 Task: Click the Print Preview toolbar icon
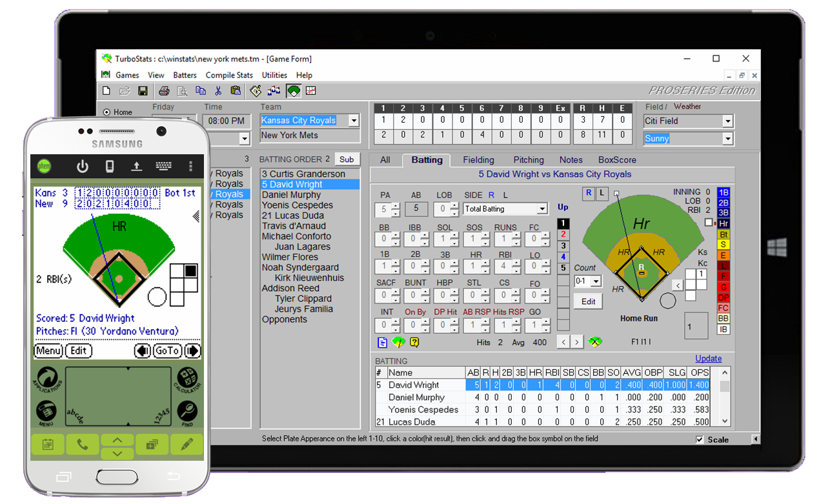(x=183, y=91)
